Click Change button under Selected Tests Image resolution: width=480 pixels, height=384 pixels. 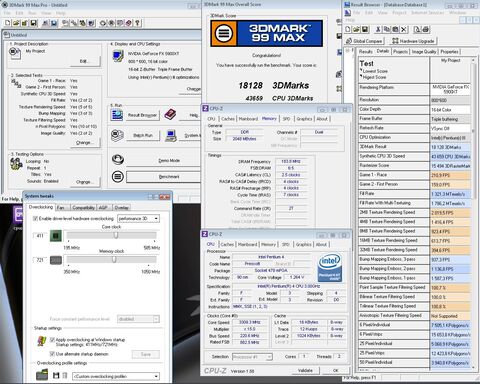(x=84, y=143)
